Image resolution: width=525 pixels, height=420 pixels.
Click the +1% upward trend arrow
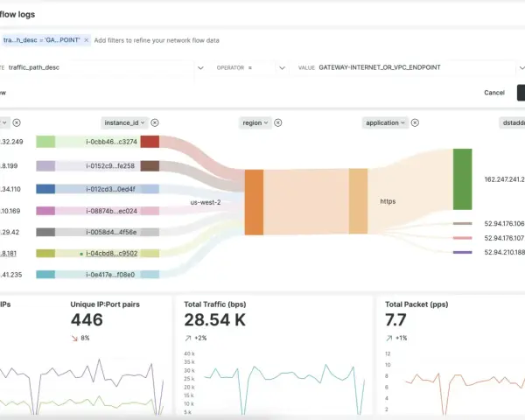(388, 339)
